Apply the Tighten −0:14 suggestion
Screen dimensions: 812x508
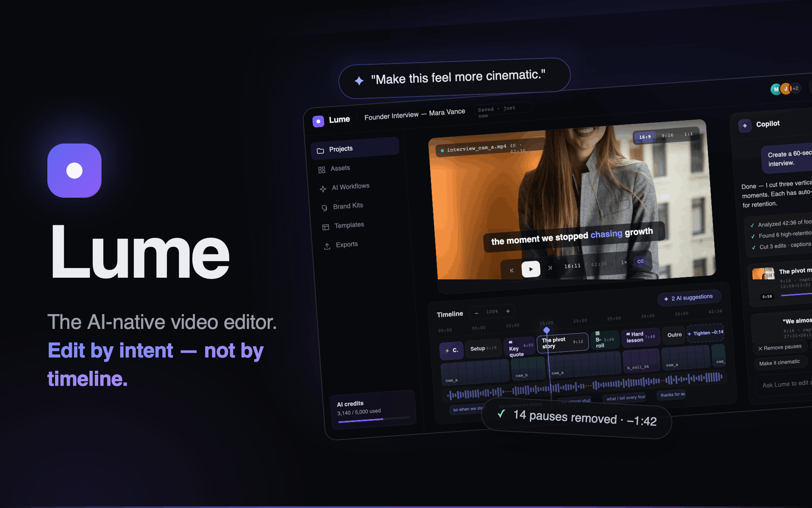pyautogui.click(x=706, y=333)
